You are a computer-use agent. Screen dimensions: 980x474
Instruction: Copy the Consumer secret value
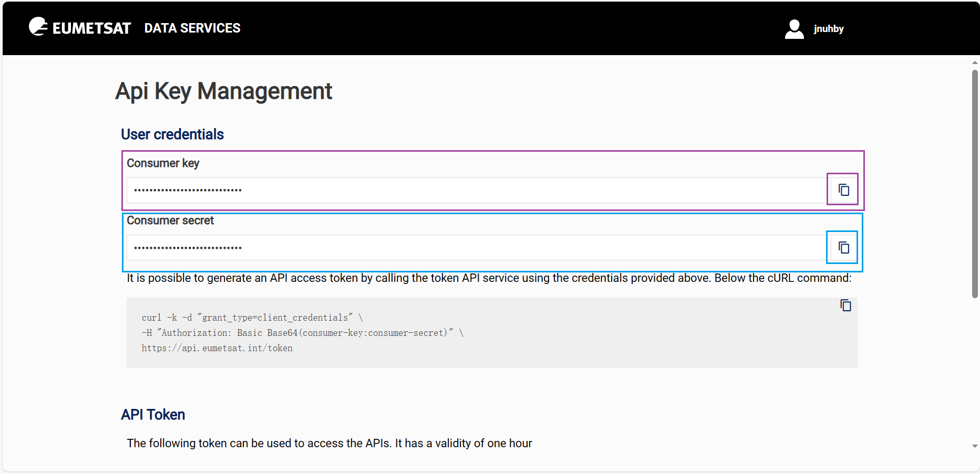coord(843,247)
